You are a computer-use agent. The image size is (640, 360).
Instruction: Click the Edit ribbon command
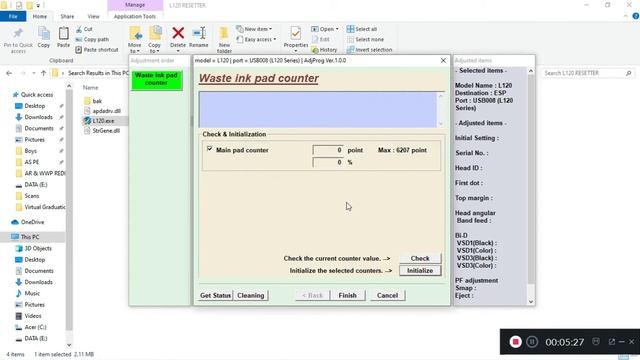click(x=321, y=40)
